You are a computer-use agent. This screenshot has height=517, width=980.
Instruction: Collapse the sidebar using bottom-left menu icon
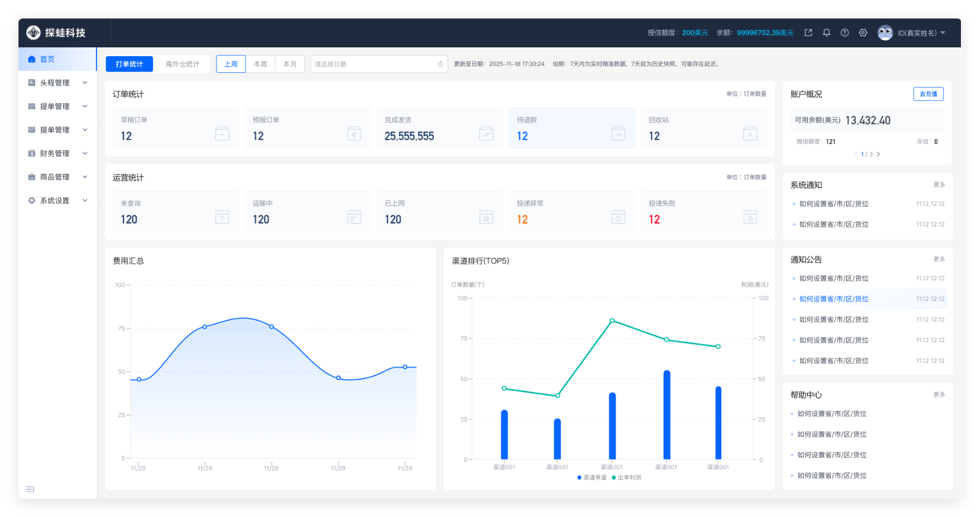click(31, 489)
